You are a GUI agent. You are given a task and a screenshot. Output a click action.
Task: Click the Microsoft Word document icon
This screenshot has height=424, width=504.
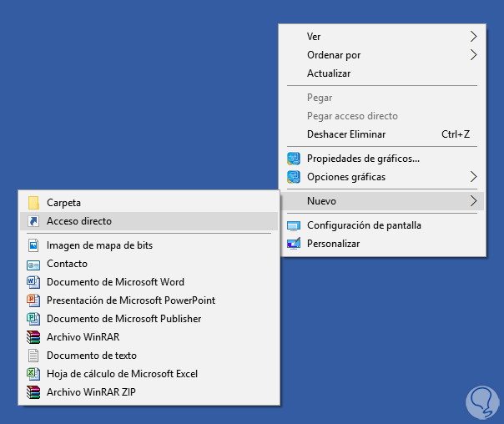coord(33,282)
